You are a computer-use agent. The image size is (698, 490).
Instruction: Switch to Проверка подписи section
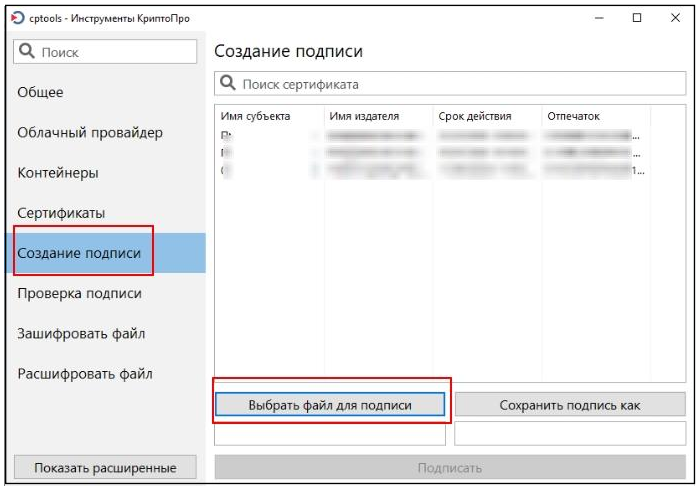[80, 293]
